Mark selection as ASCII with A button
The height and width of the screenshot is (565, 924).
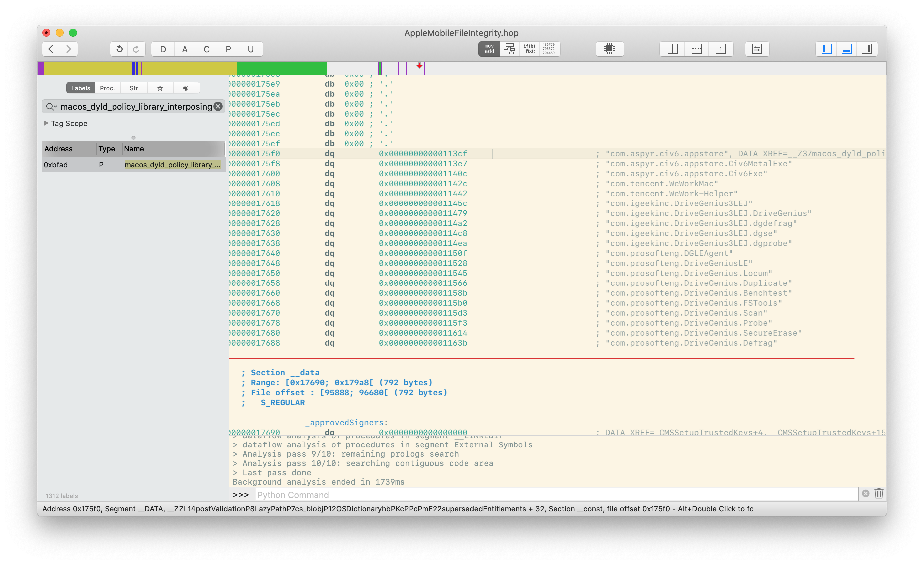[185, 49]
